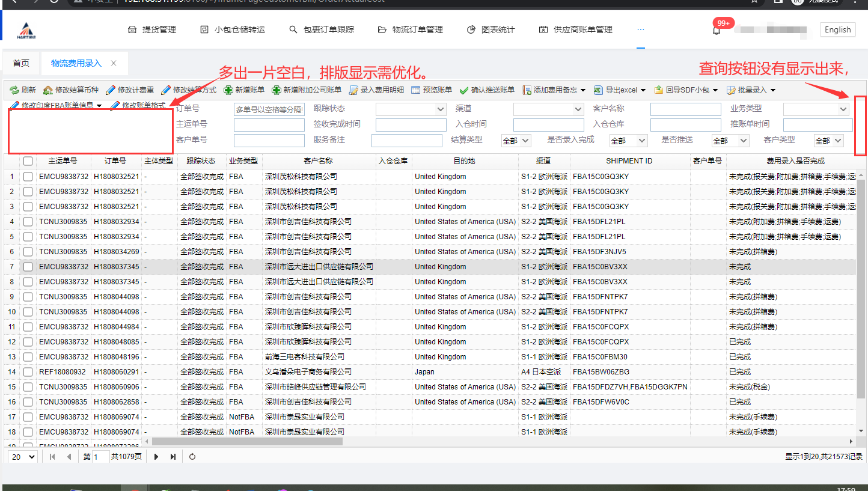Click the 订单号 search input field
This screenshot has width=868, height=491.
(x=269, y=109)
